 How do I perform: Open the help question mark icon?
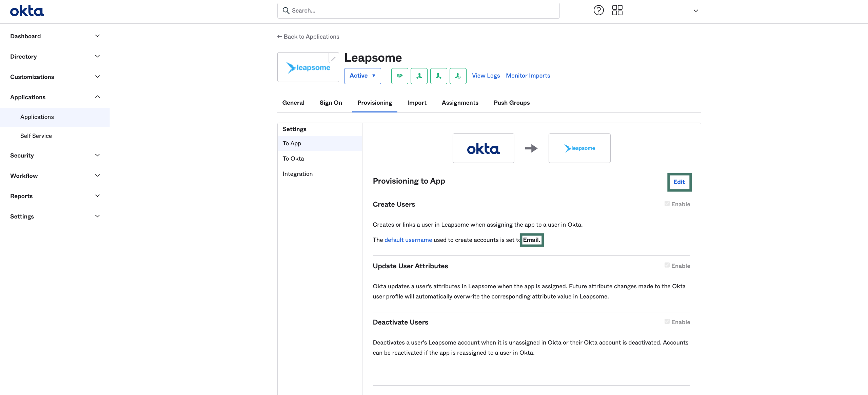[599, 11]
